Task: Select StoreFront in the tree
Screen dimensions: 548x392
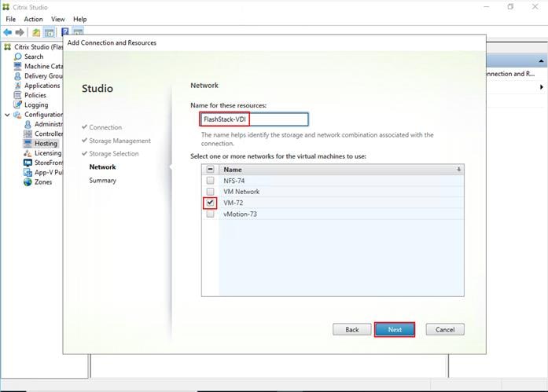Action: click(49, 163)
